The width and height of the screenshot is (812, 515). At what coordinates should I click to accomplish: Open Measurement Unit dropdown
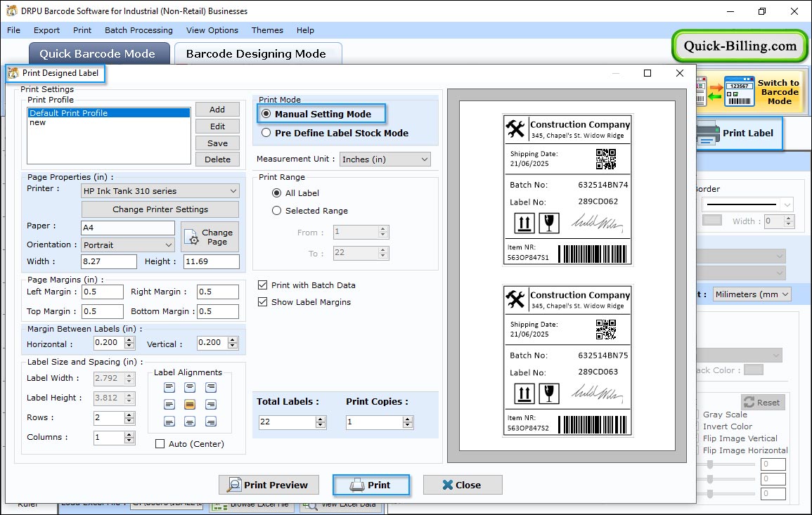point(385,159)
